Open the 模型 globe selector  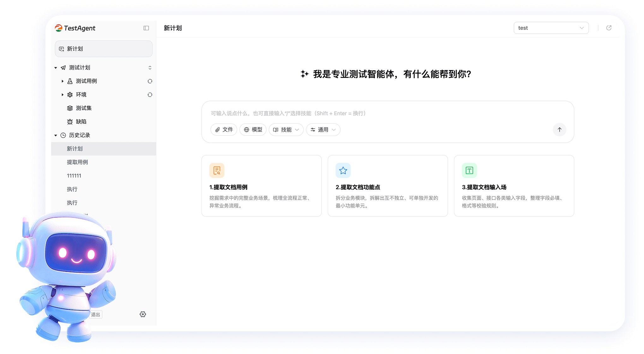coord(253,130)
